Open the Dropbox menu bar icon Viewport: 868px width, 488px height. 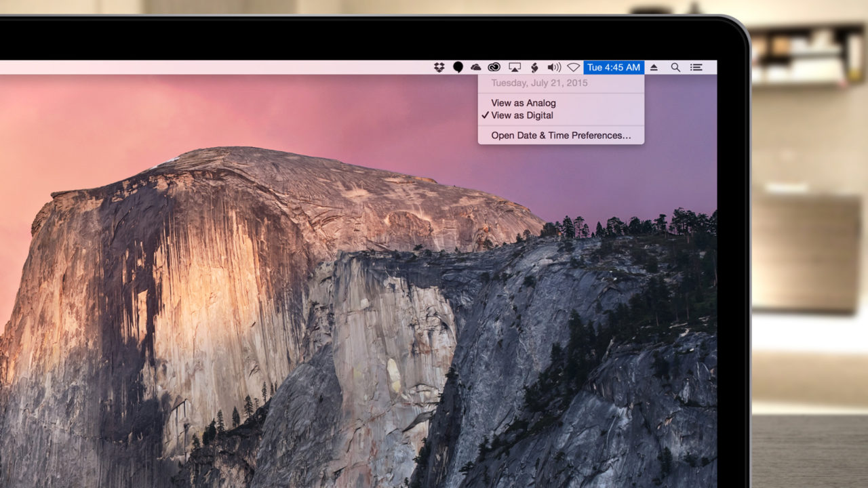[x=439, y=67]
